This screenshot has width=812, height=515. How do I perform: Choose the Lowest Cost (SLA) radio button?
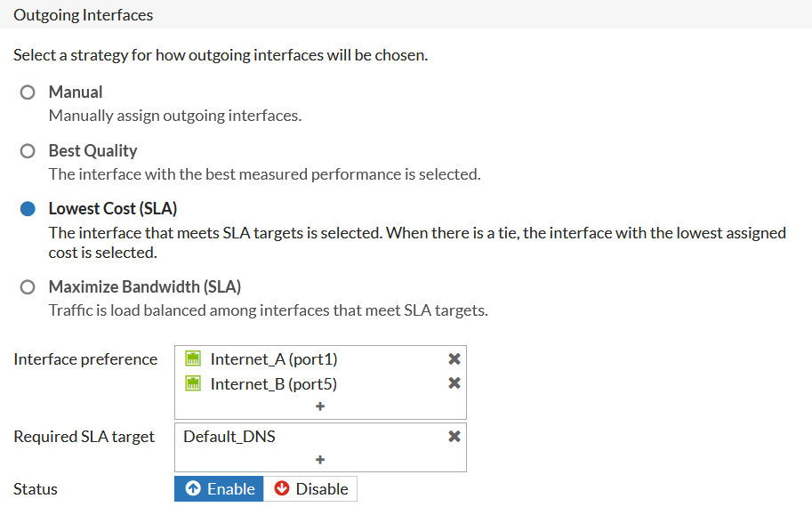(28, 209)
